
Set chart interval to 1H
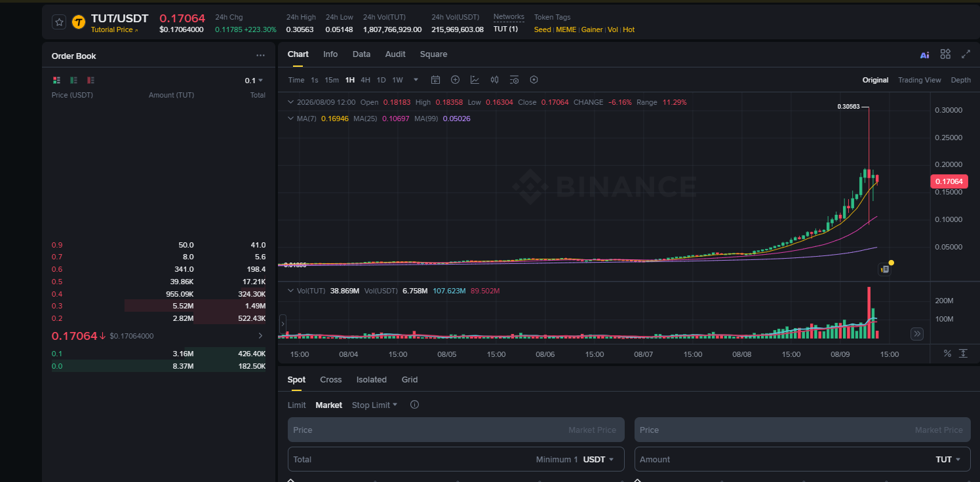point(350,80)
